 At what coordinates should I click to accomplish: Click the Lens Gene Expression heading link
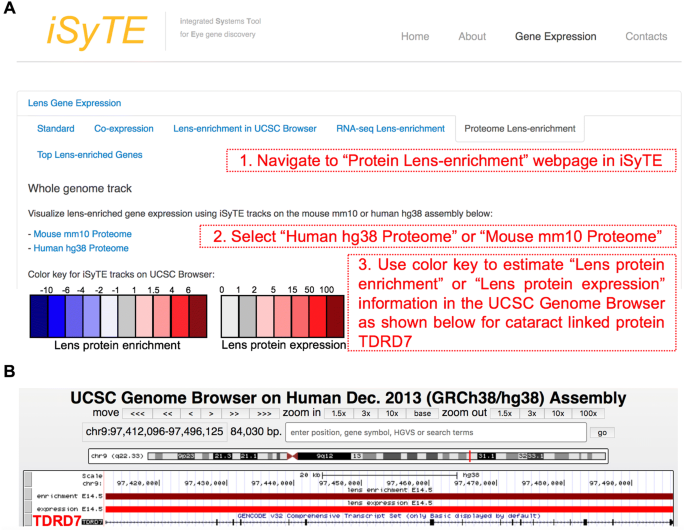(75, 103)
